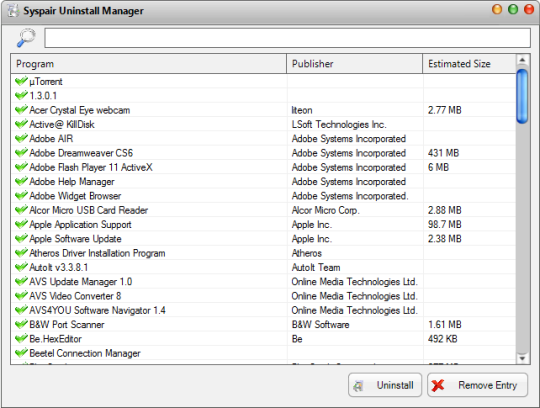Select Acer Crystal Eye webcam program name
This screenshot has width=540, height=408.
click(80, 110)
